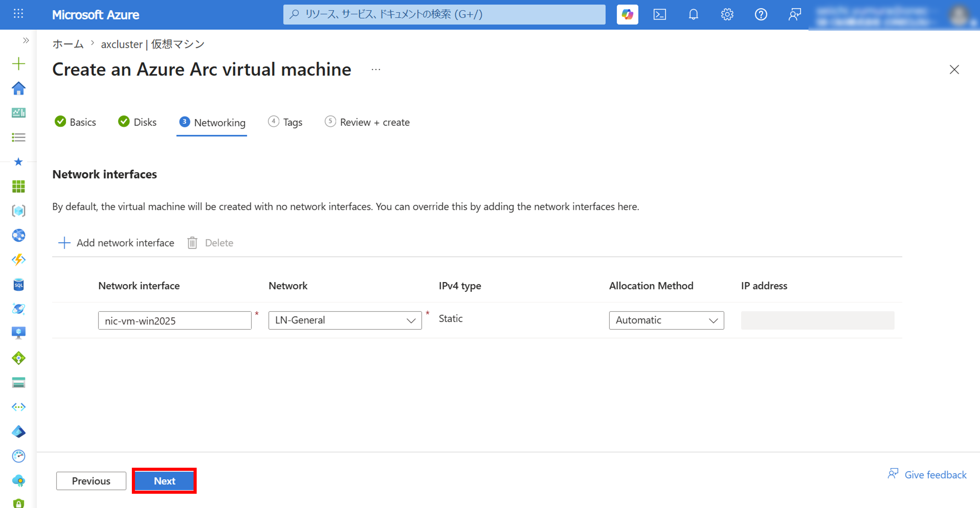Click the 'Static' IPv4 type value
The image size is (980, 508).
(x=450, y=318)
